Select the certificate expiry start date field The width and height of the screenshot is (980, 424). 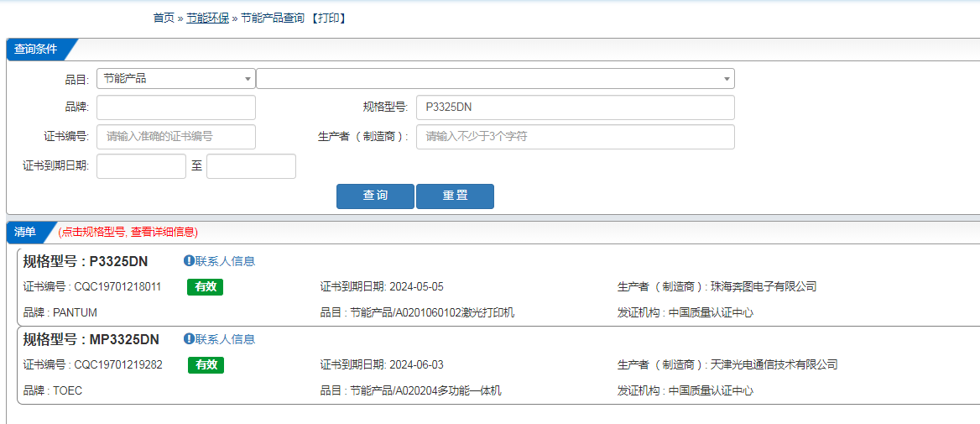(141, 166)
